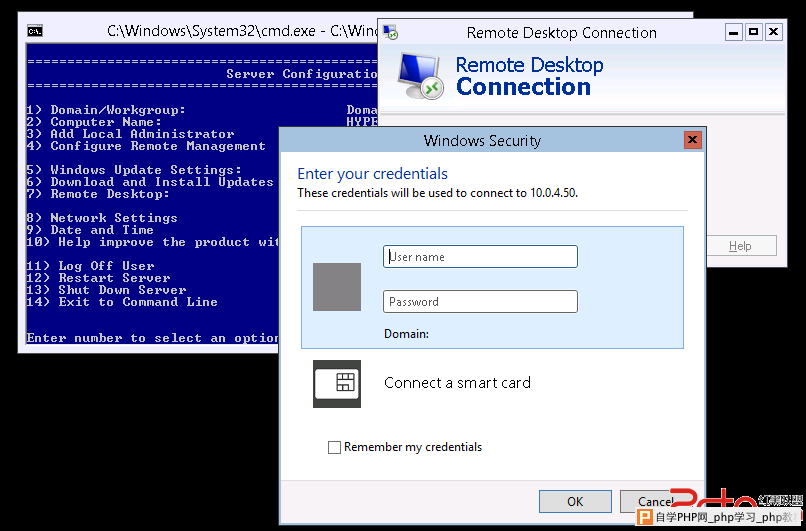The height and width of the screenshot is (531, 806).
Task: Click 'Network Settings' line in cmd window
Action: pyautogui.click(x=102, y=218)
